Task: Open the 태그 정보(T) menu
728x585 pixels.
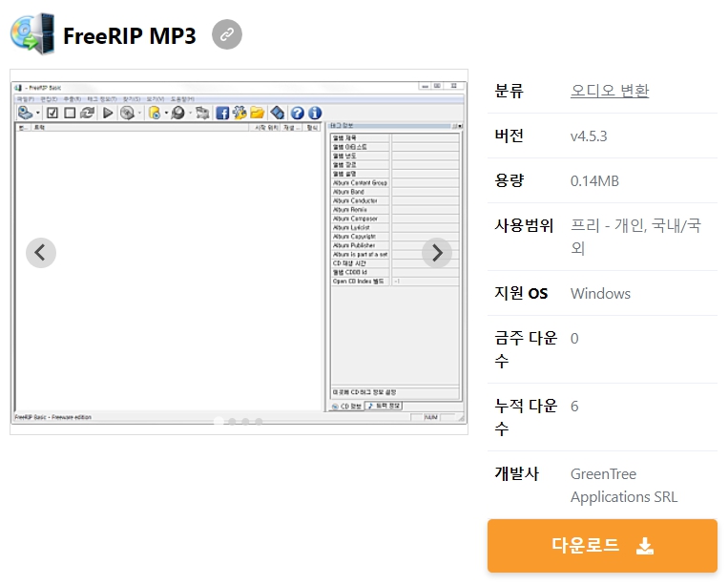Action: [102, 99]
